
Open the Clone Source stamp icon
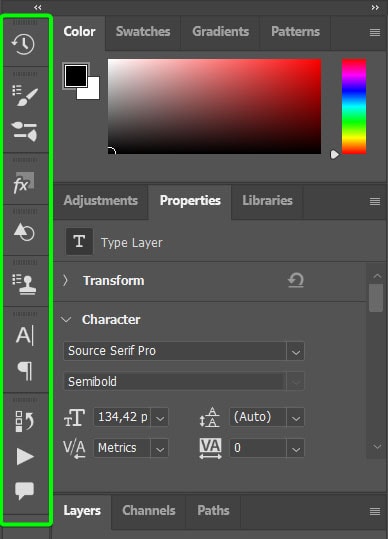[24, 285]
